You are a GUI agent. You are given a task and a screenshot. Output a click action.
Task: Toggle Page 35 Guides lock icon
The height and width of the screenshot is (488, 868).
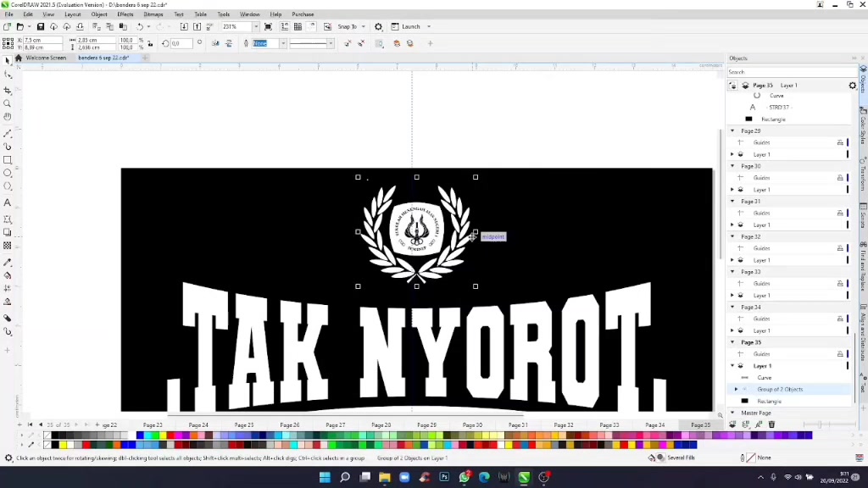pos(840,354)
